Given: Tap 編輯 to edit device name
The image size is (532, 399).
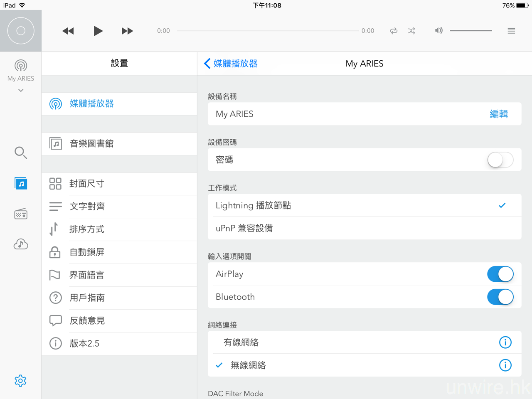Looking at the screenshot, I should pos(499,114).
